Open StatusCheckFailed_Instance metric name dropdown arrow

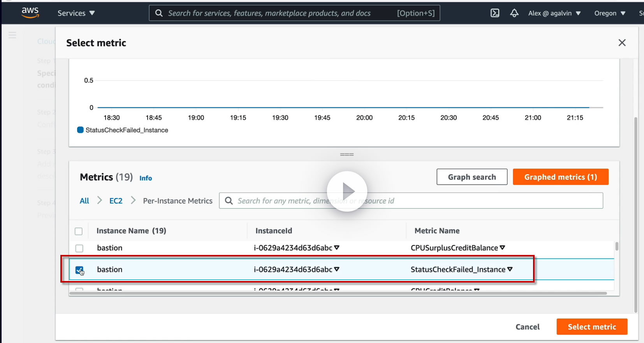(510, 269)
